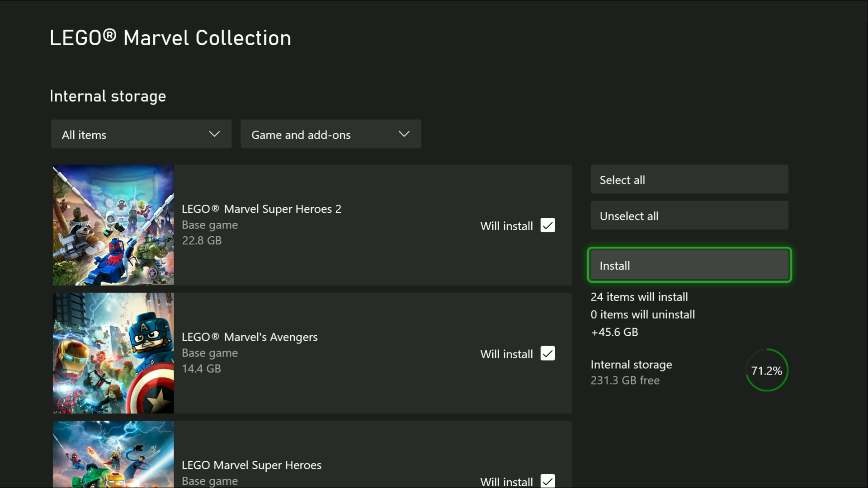This screenshot has width=868, height=488.
Task: Open the All items filter dropdown
Action: pyautogui.click(x=141, y=134)
